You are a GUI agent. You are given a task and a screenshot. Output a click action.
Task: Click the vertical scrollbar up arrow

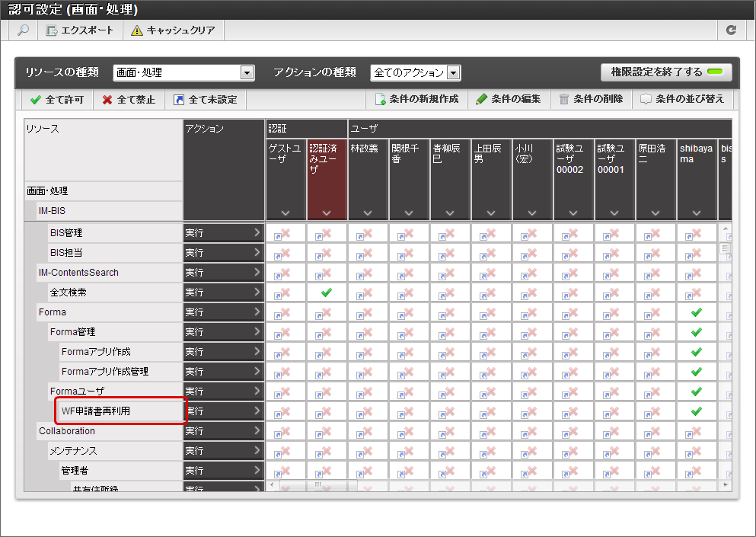pos(725,229)
